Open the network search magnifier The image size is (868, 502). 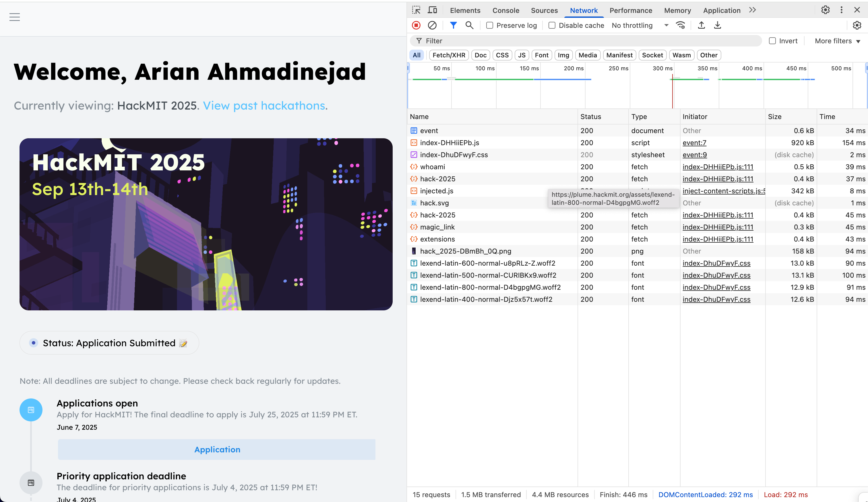pos(469,25)
